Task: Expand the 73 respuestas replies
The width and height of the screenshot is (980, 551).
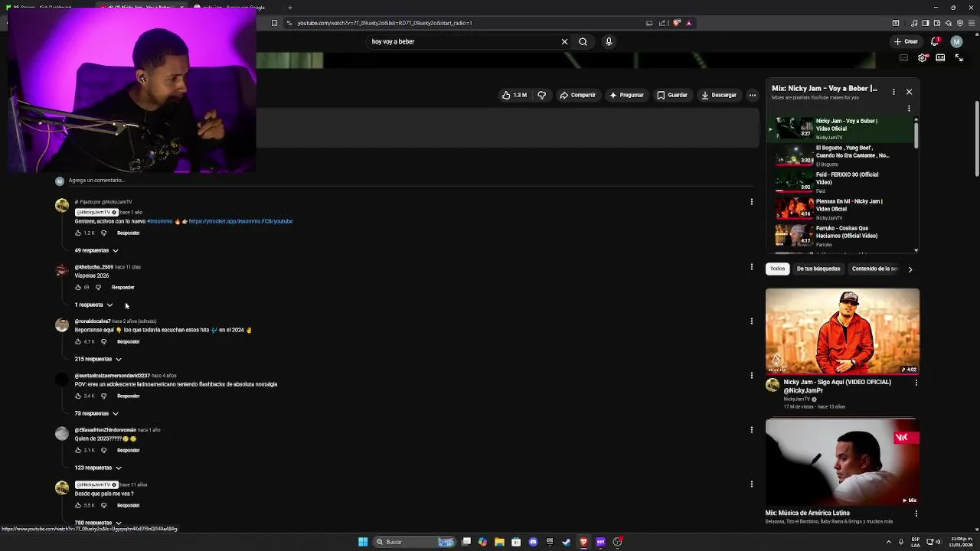Action: (x=96, y=413)
